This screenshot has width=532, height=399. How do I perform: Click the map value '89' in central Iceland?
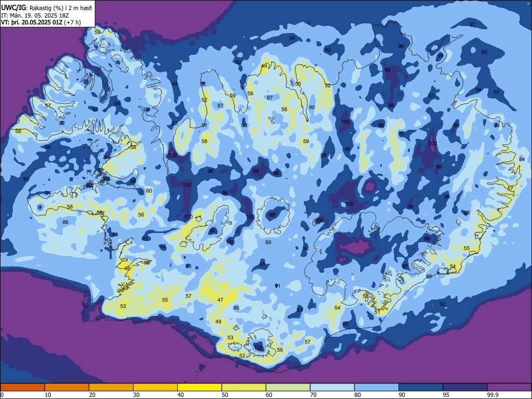(x=268, y=242)
